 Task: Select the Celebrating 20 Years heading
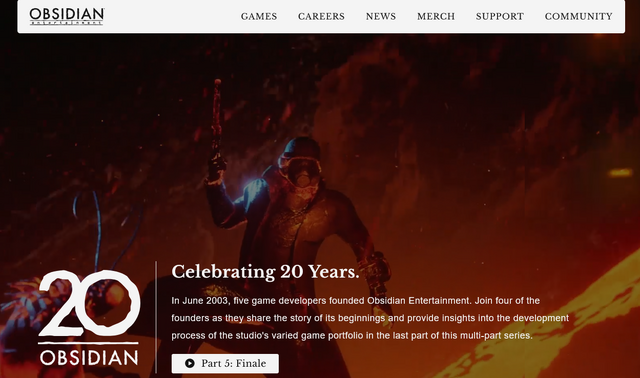(x=265, y=272)
